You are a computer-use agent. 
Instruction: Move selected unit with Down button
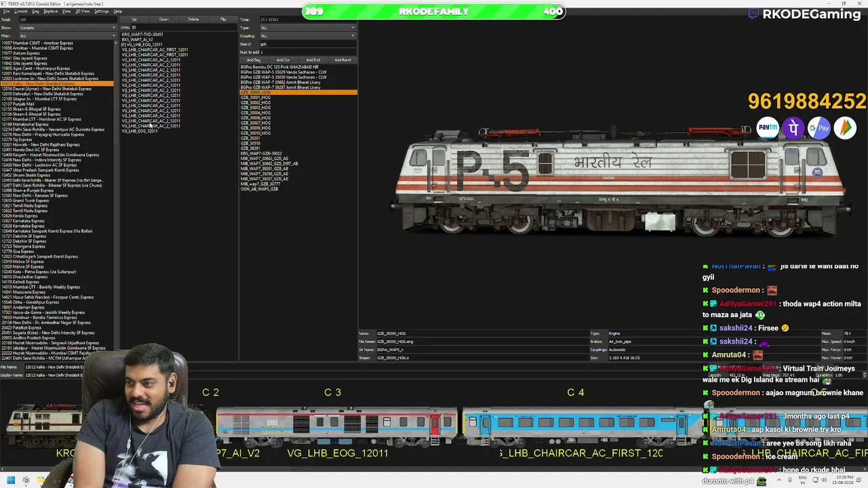[x=164, y=20]
